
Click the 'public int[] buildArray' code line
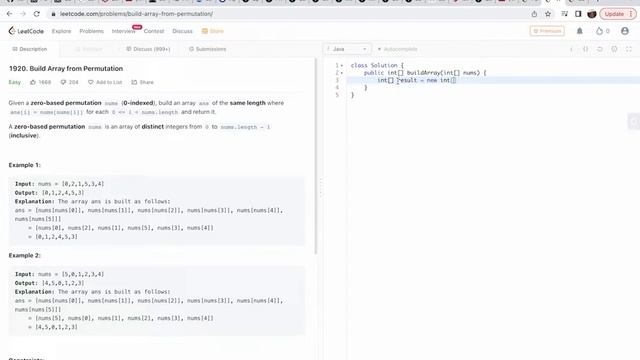click(425, 73)
